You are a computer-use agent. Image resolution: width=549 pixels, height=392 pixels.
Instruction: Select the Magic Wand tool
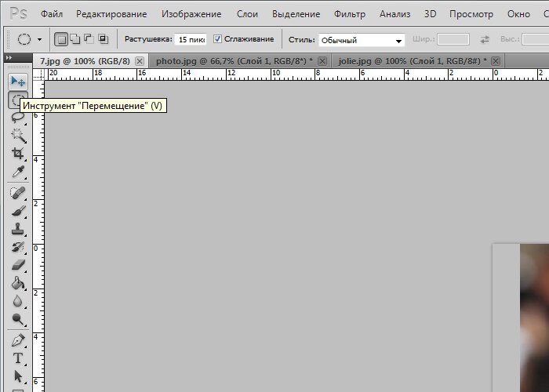pos(17,136)
